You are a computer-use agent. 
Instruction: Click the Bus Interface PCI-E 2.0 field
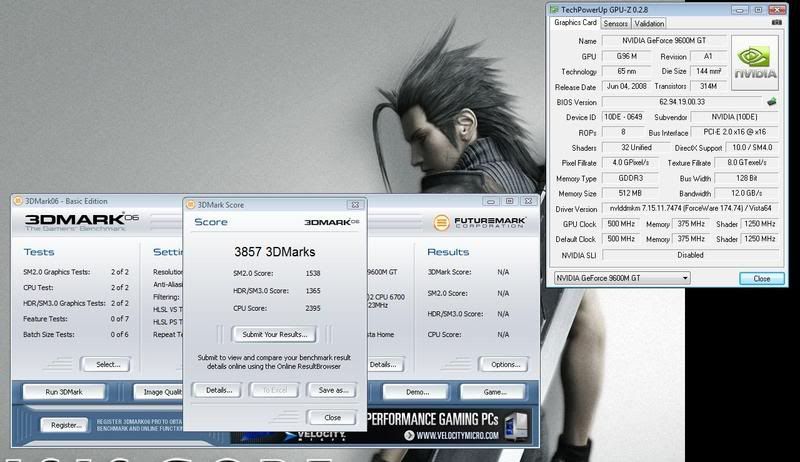click(735, 132)
